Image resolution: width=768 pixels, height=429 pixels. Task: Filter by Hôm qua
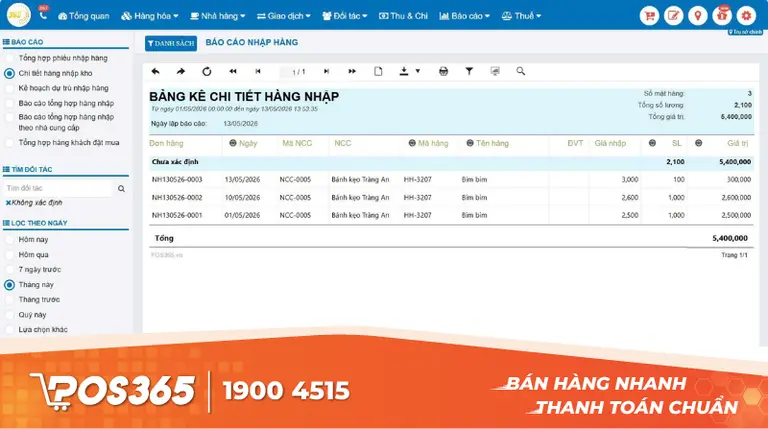pos(27,255)
